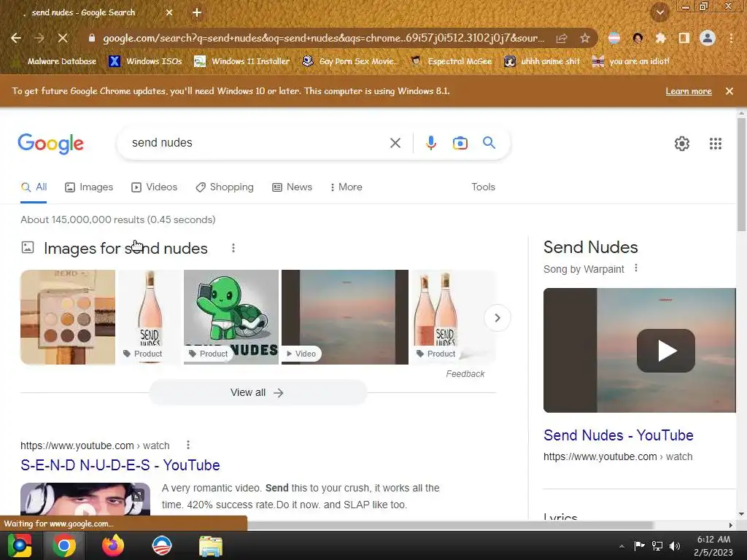Close the send nudes Google Search tab
The image size is (747, 560).
coord(169,12)
